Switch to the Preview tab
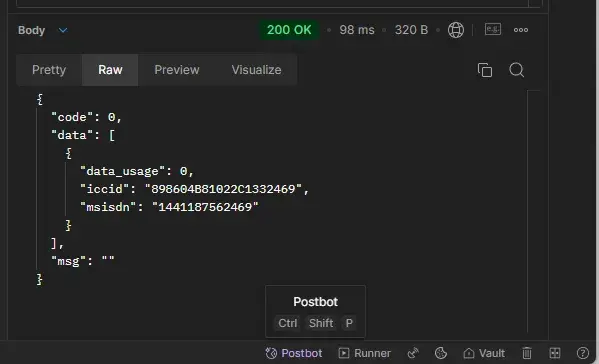The height and width of the screenshot is (364, 599). (x=177, y=70)
